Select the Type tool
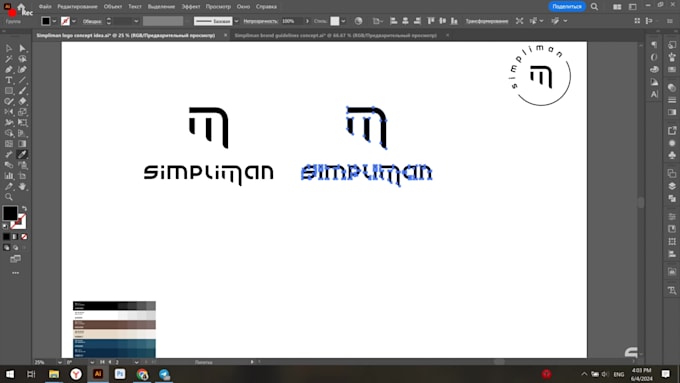 coord(9,80)
